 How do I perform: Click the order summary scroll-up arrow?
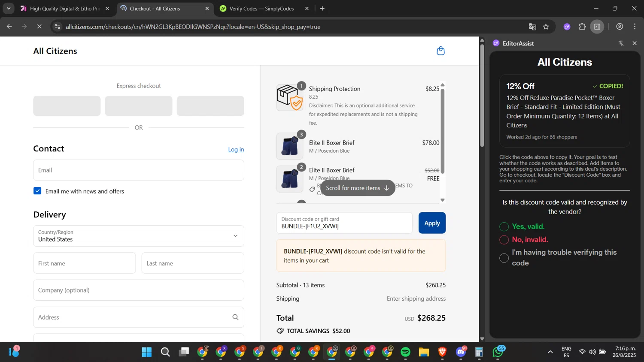[x=443, y=84]
